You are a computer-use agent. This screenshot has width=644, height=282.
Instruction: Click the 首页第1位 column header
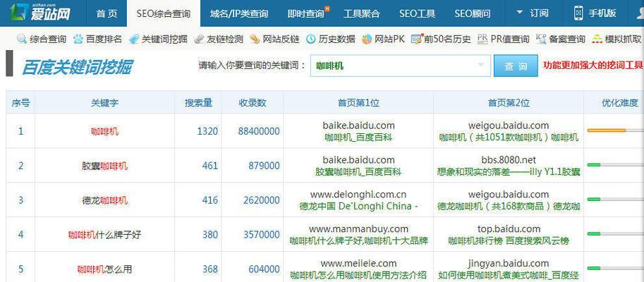pyautogui.click(x=358, y=103)
